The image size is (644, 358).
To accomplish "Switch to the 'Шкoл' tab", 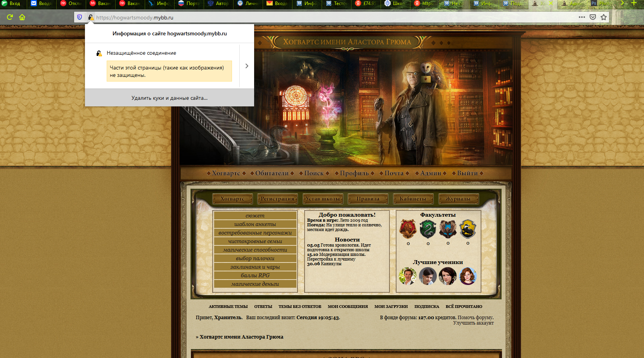I will 395,3.
